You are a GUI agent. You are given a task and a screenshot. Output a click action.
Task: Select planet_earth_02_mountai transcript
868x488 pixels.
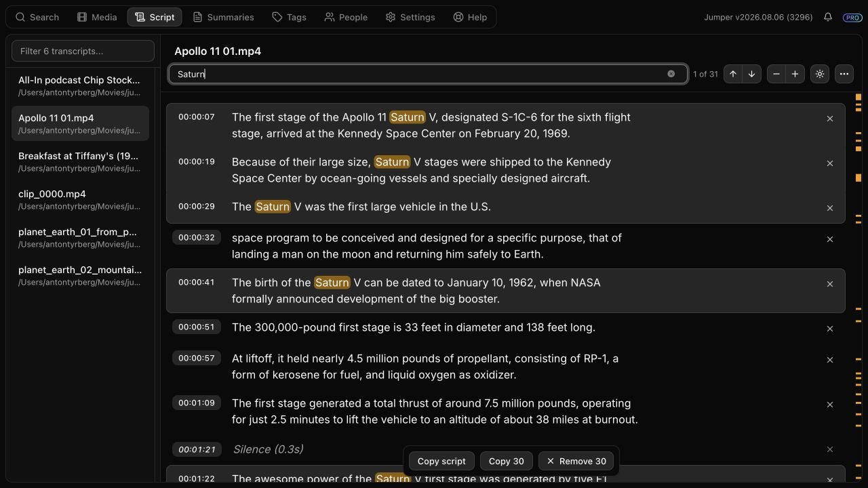point(80,275)
